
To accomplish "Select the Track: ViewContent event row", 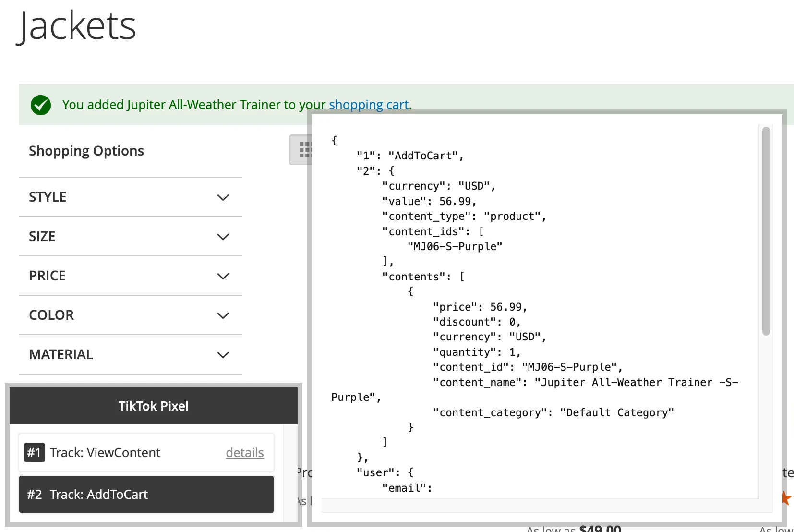I will click(x=146, y=452).
